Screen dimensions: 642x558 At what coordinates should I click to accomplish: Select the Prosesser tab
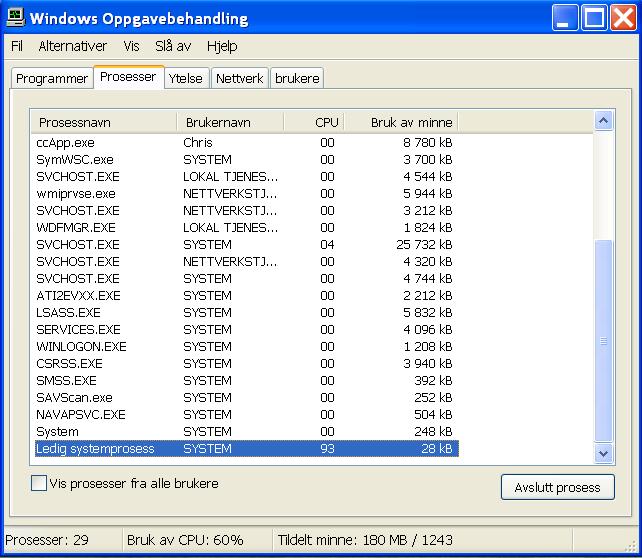129,77
